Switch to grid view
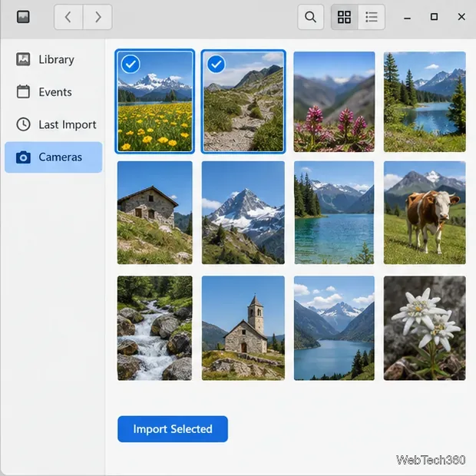 345,17
